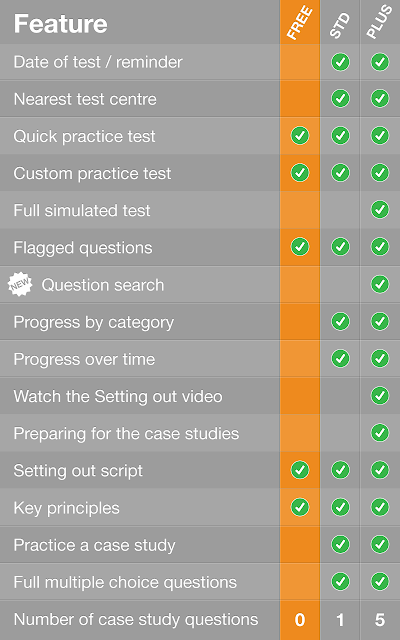Click FREE checkmark for Flagged questions
400x640 pixels.
[300, 247]
